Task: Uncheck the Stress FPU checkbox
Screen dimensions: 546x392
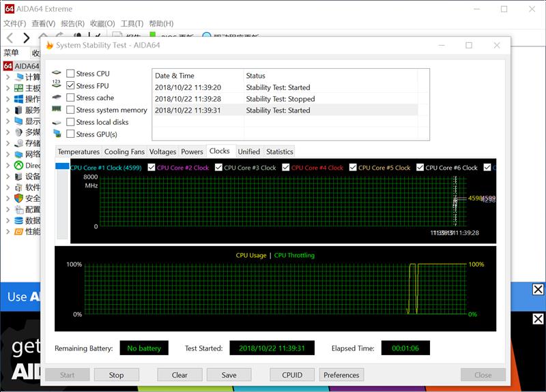Action: (70, 86)
